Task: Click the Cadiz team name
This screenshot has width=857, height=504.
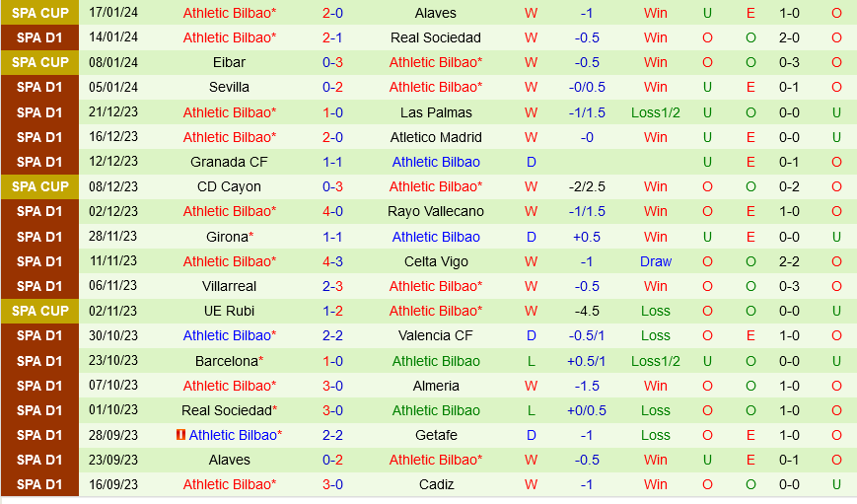Action: 436,484
